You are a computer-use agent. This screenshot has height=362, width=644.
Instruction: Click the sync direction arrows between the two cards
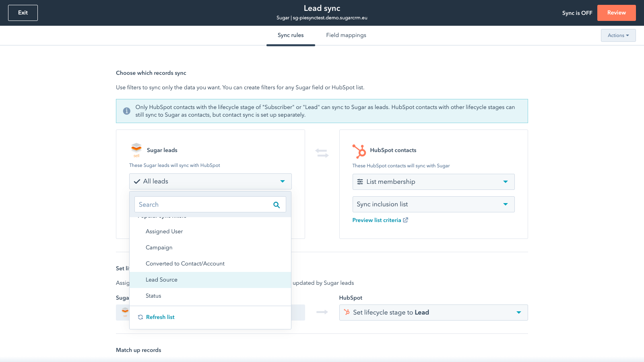pos(322,153)
